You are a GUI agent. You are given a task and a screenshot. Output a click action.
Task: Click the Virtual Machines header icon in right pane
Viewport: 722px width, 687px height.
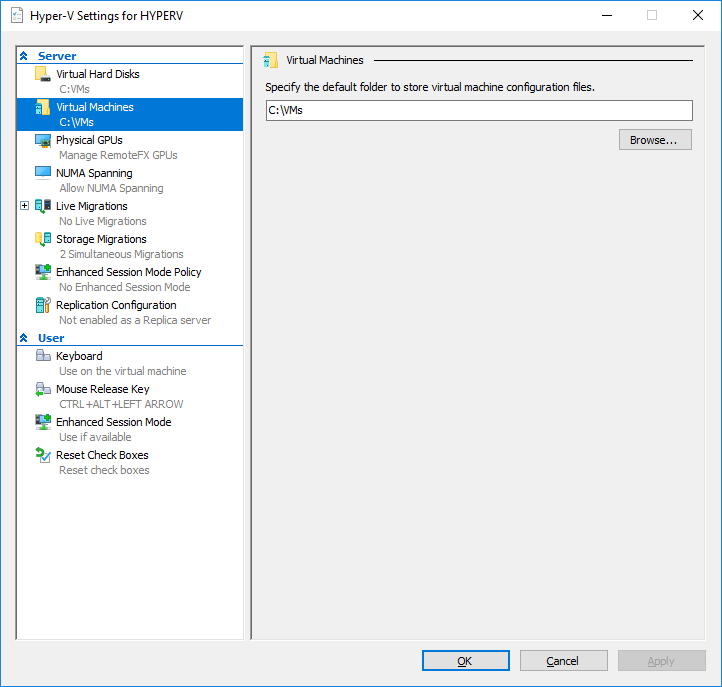tap(271, 60)
